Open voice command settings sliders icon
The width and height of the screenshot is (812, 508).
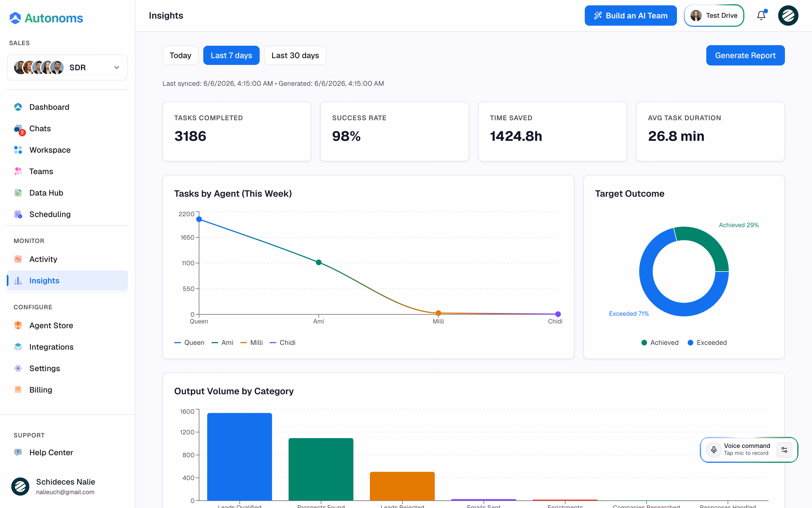[x=784, y=450]
